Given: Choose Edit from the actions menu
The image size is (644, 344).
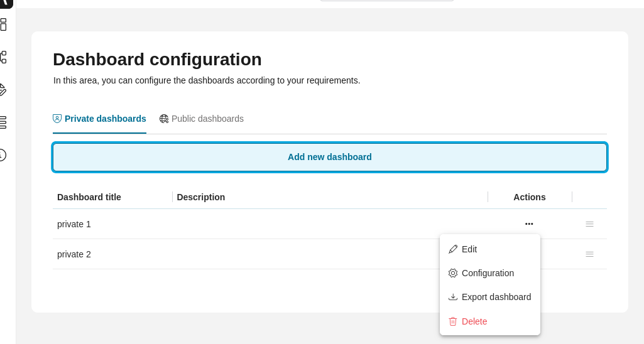Looking at the screenshot, I should pyautogui.click(x=489, y=249).
